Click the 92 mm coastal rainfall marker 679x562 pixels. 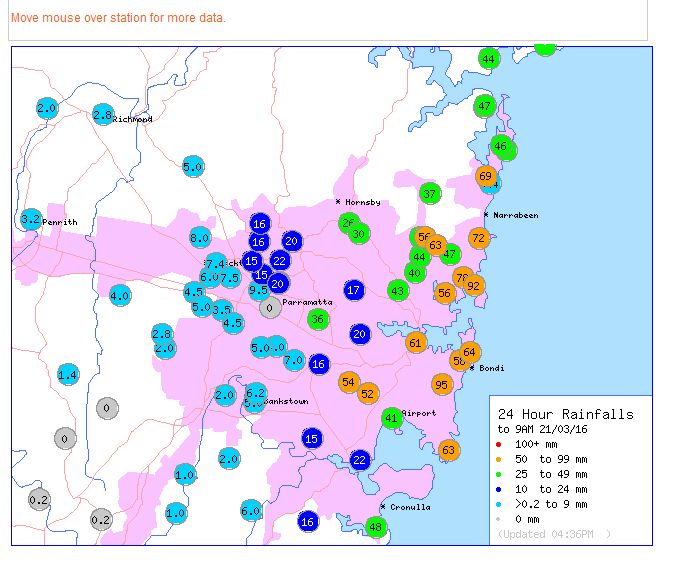(474, 286)
